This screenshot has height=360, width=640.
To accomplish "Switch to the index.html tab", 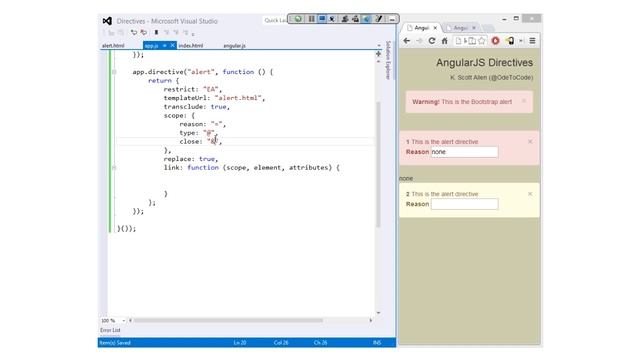I will 191,46.
